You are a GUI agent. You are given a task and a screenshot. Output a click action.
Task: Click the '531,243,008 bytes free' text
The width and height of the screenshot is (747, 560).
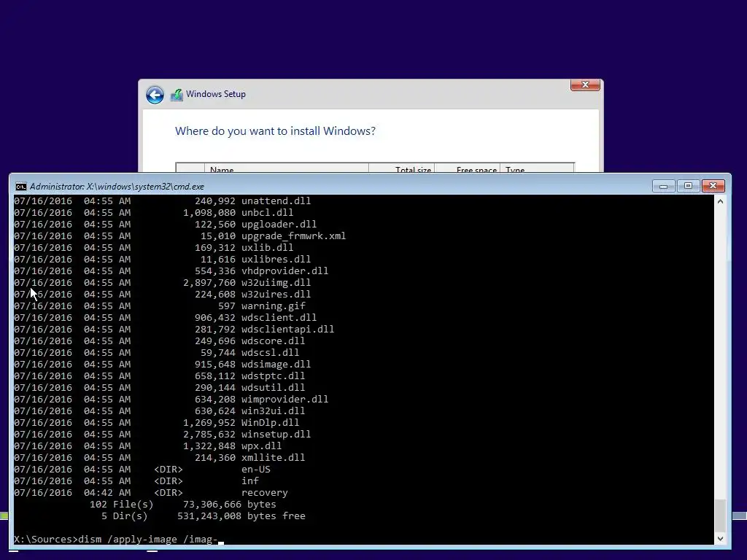click(241, 516)
